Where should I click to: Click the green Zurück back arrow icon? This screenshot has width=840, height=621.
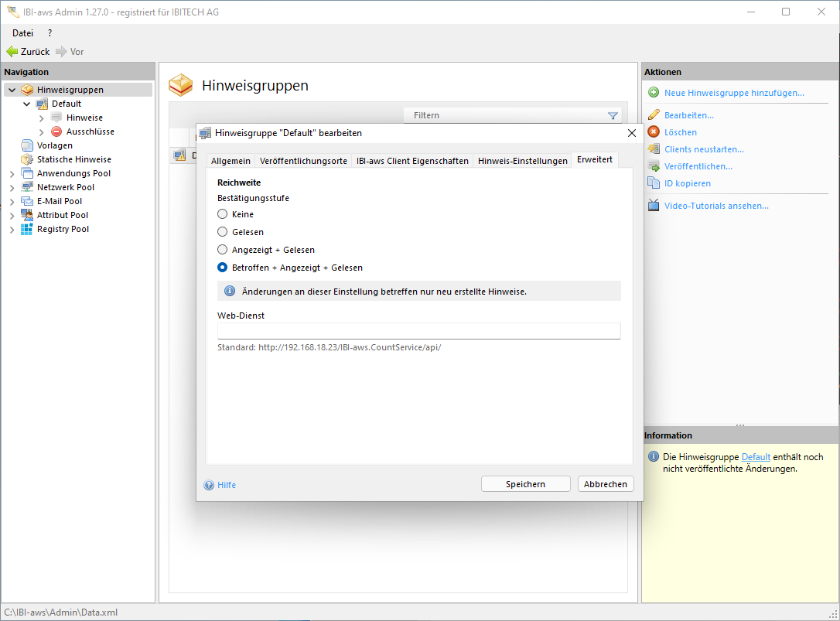point(12,52)
